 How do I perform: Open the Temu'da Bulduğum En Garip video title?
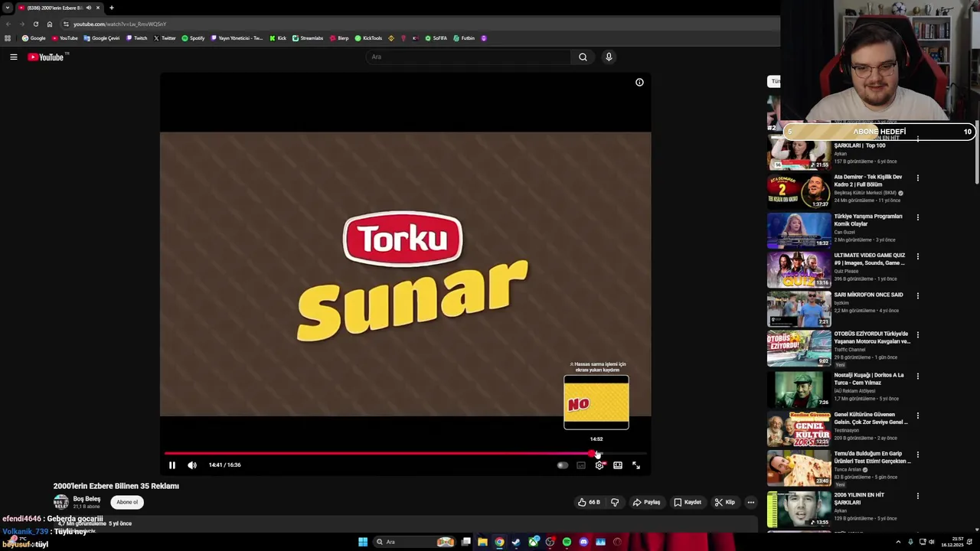tap(872, 458)
